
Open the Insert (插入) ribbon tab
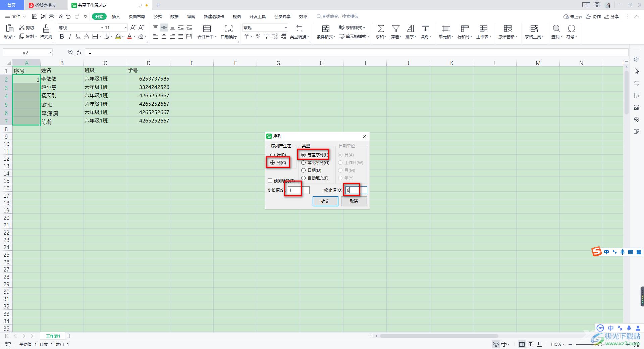[116, 16]
